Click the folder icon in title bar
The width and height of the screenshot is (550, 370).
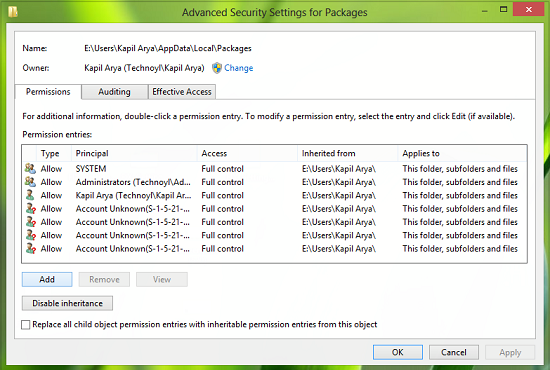[13, 12]
